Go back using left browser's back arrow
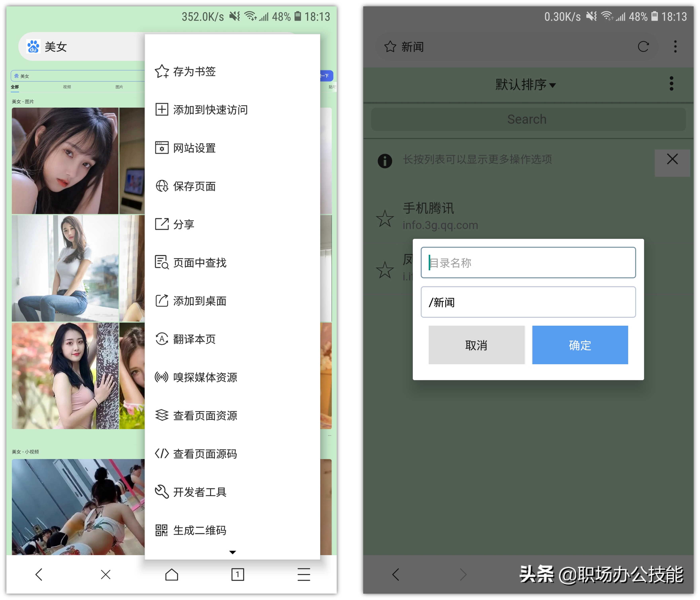This screenshot has height=600, width=700. tap(39, 574)
